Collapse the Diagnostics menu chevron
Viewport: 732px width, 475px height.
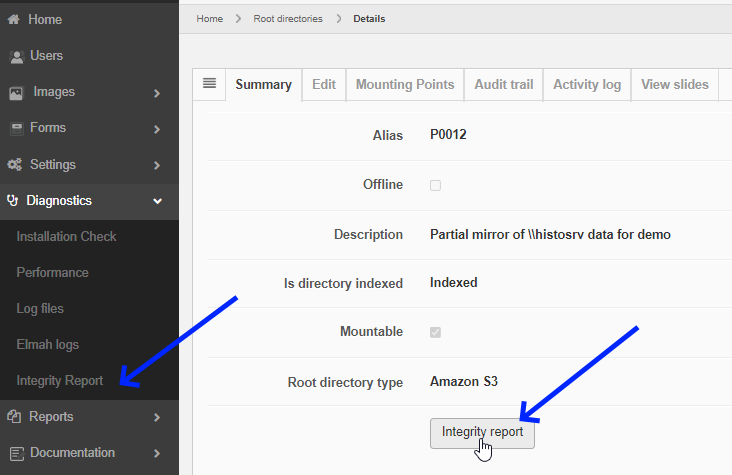pyautogui.click(x=157, y=201)
